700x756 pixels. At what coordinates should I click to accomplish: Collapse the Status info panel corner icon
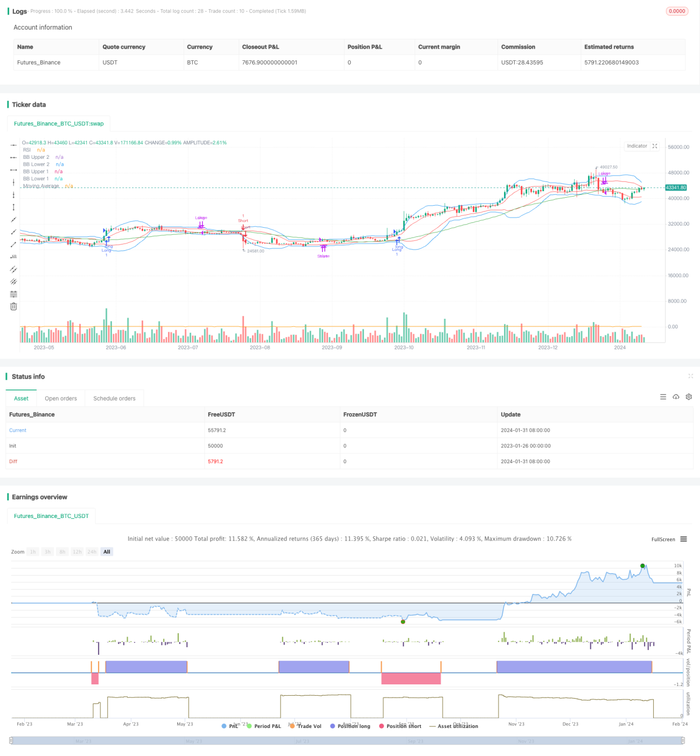(x=690, y=376)
